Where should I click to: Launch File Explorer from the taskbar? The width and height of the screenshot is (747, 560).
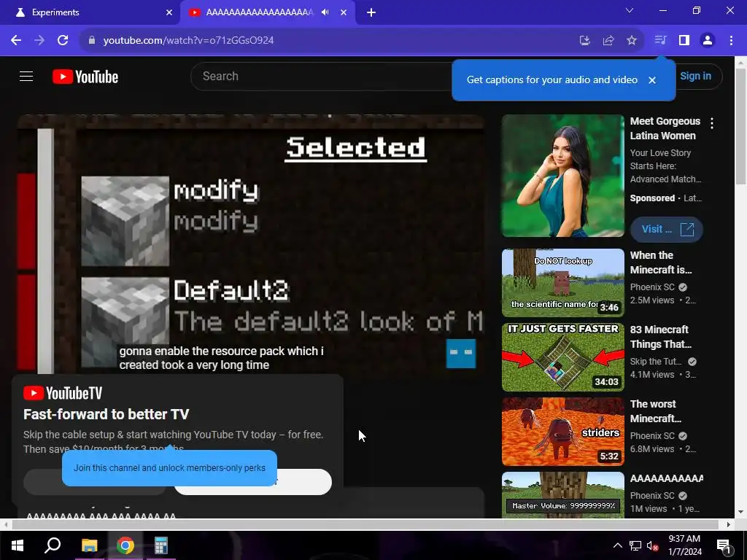pos(89,545)
